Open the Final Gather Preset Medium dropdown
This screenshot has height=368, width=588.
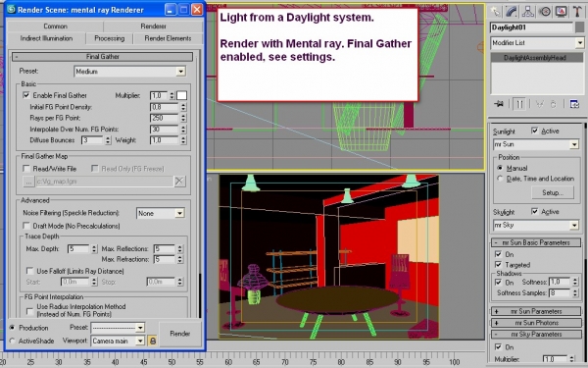[129, 72]
